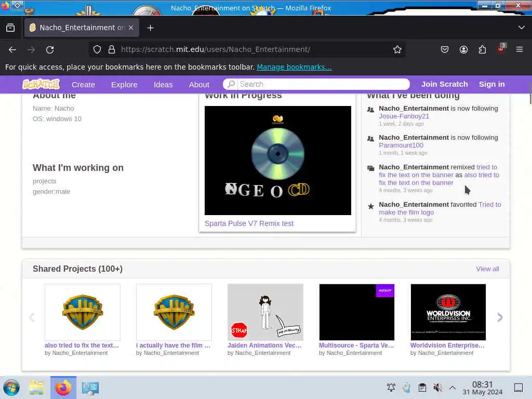Screen dimensions: 532x399
Task: Open first Warner shield project thumbnail
Action: coord(83,312)
